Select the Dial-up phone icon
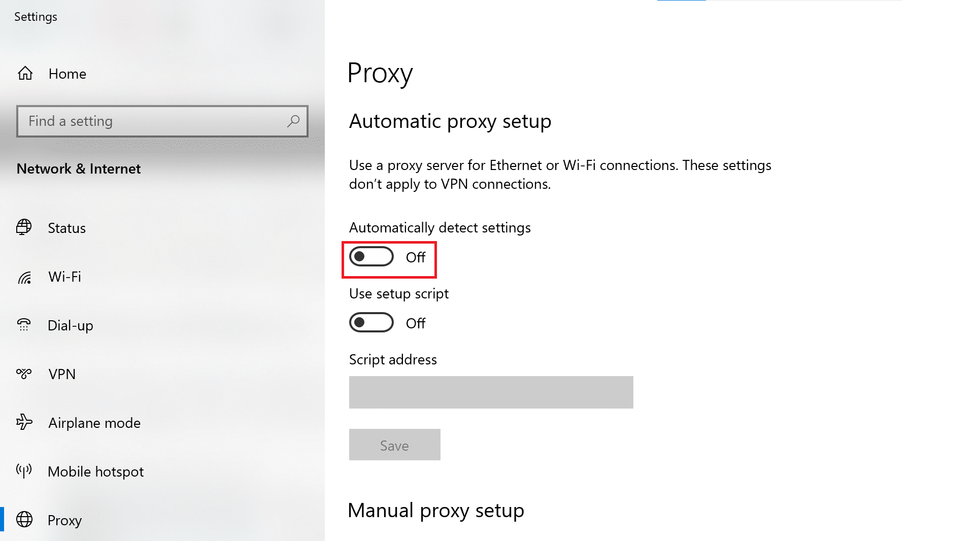The height and width of the screenshot is (541, 980). [x=24, y=325]
